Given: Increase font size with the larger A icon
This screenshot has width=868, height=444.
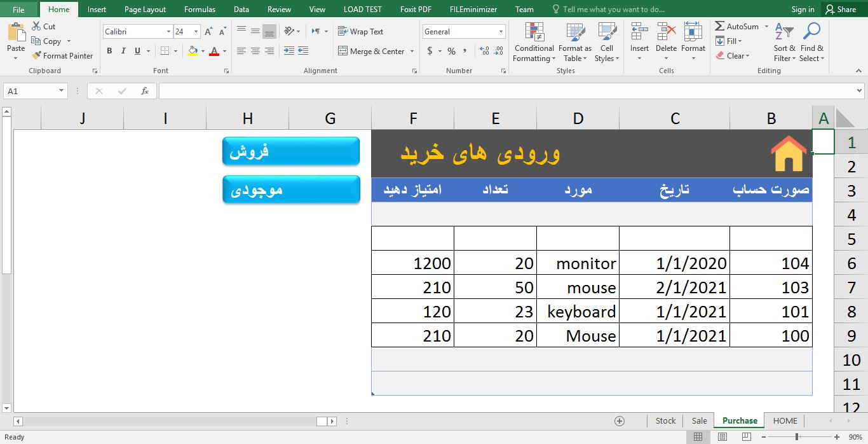Looking at the screenshot, I should [208, 31].
